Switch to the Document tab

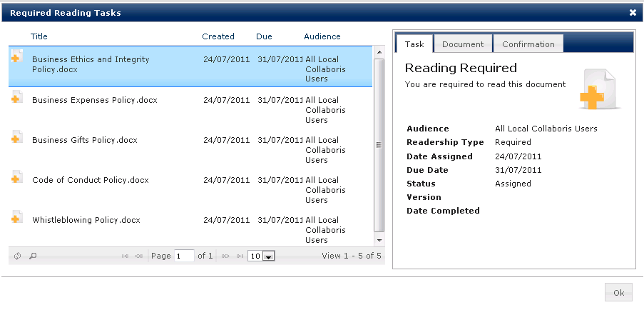(463, 44)
